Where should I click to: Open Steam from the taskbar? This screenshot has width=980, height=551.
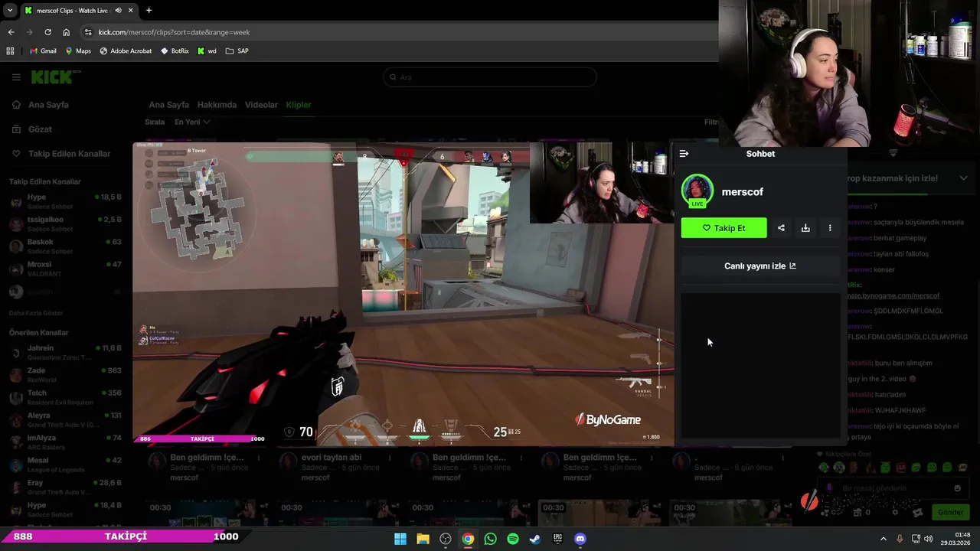535,539
